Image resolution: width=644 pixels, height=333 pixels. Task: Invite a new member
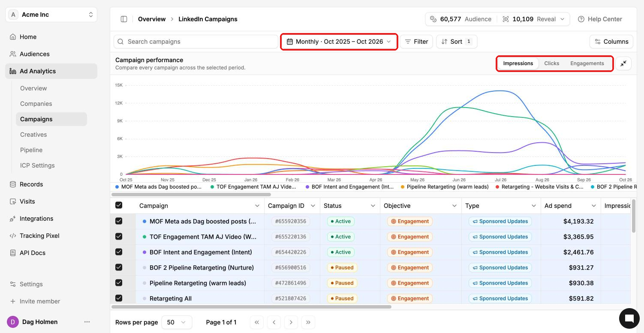click(51, 301)
